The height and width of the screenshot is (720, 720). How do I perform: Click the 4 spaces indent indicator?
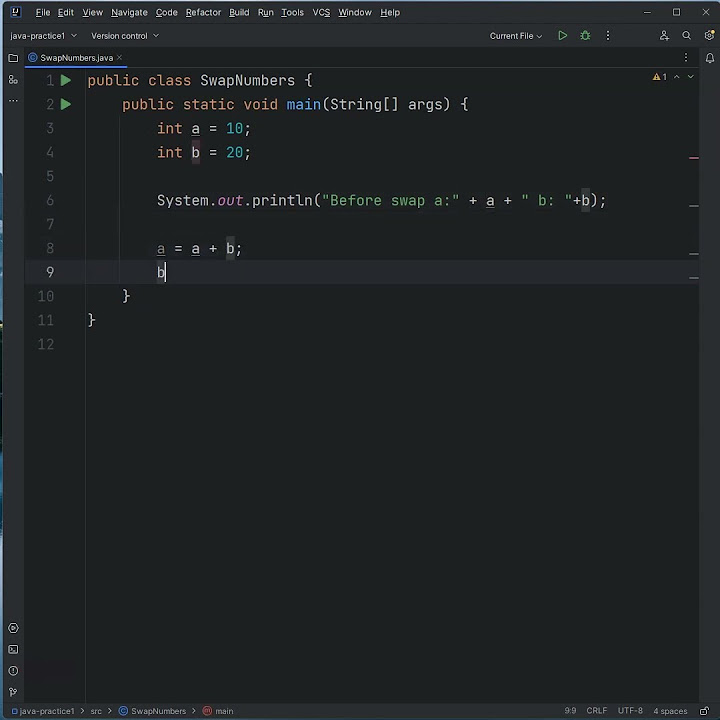(670, 711)
